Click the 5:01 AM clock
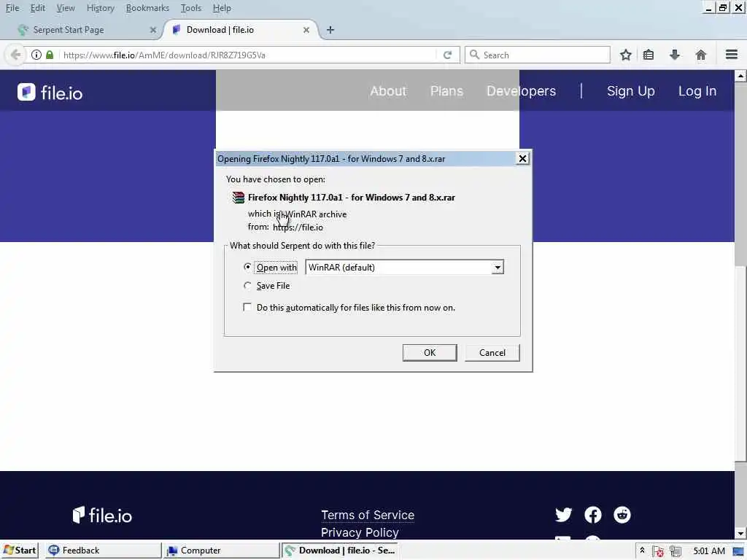 point(709,551)
